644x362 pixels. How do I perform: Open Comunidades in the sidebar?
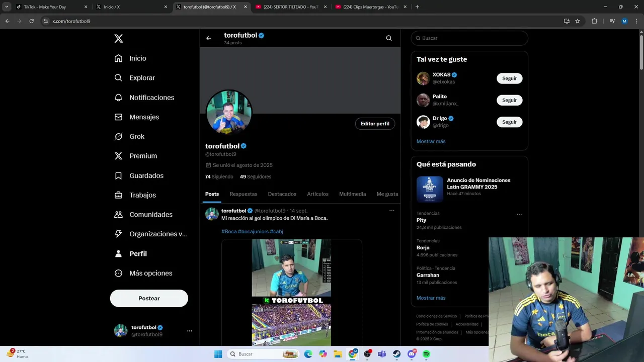coord(143,215)
